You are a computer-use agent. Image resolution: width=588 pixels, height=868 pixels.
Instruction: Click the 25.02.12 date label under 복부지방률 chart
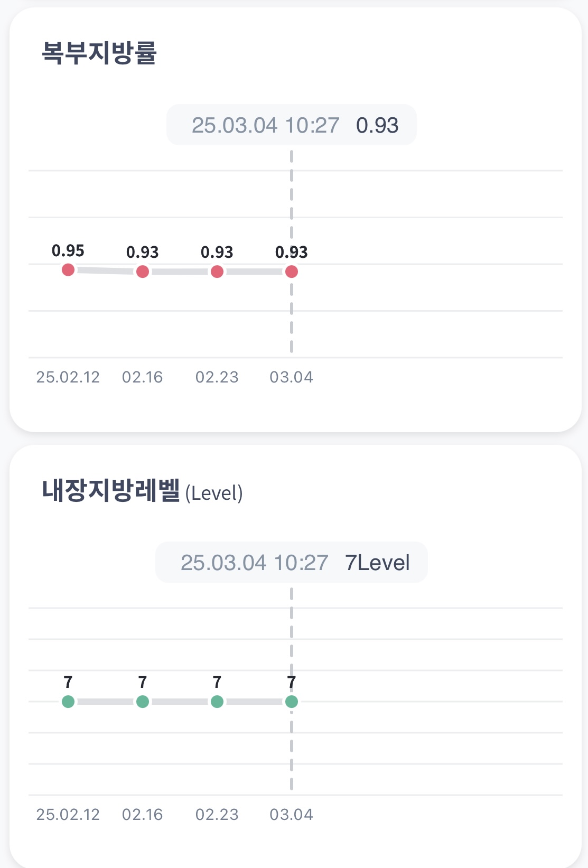(x=68, y=377)
